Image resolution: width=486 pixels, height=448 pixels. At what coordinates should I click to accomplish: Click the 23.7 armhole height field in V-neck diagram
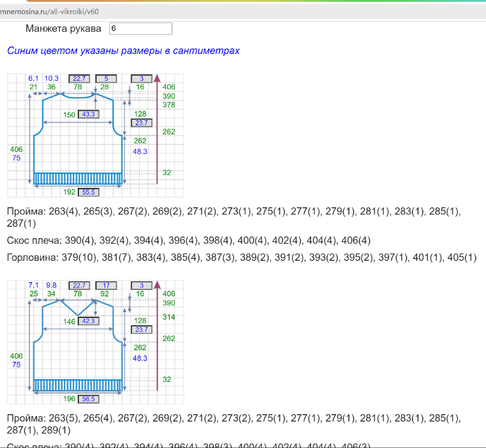142,329
